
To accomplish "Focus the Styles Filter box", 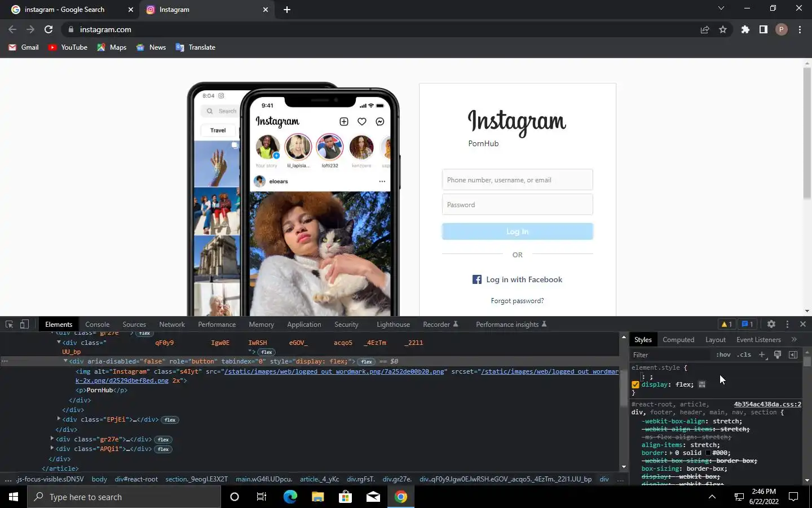I will coord(671,354).
